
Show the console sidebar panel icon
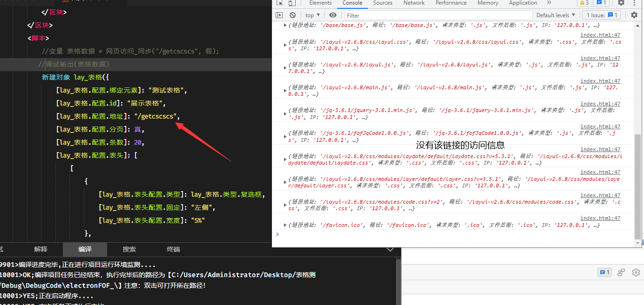(279, 15)
